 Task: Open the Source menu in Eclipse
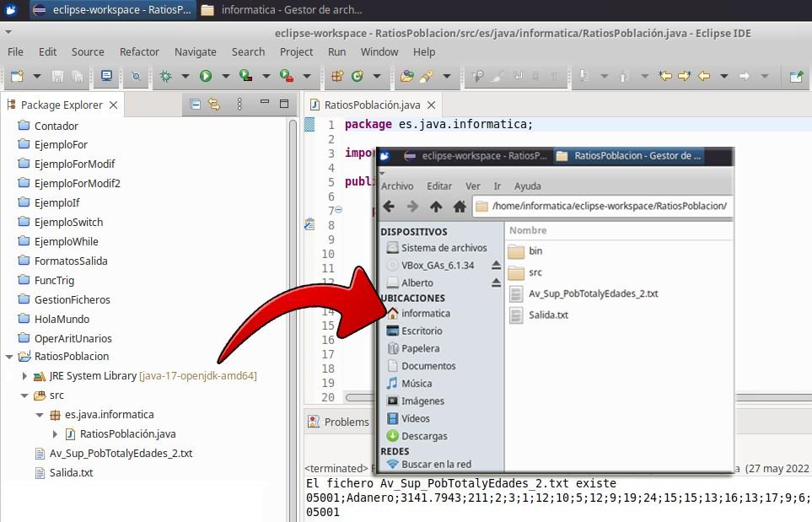(88, 51)
